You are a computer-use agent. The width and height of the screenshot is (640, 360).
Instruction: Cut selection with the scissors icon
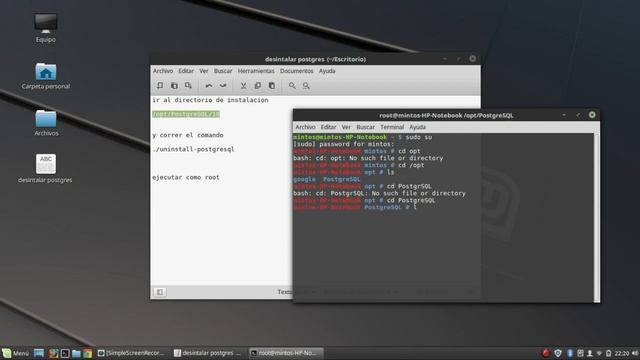(x=243, y=85)
